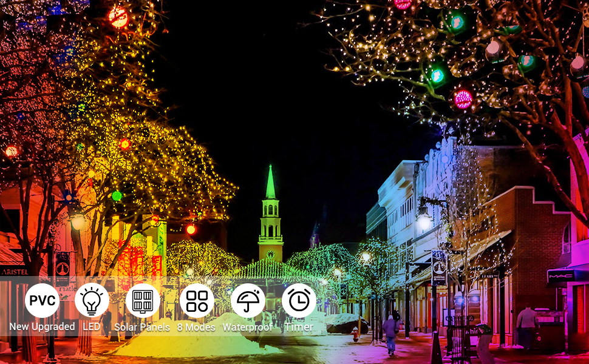Click the 8 Modes squares icon

pyautogui.click(x=197, y=300)
